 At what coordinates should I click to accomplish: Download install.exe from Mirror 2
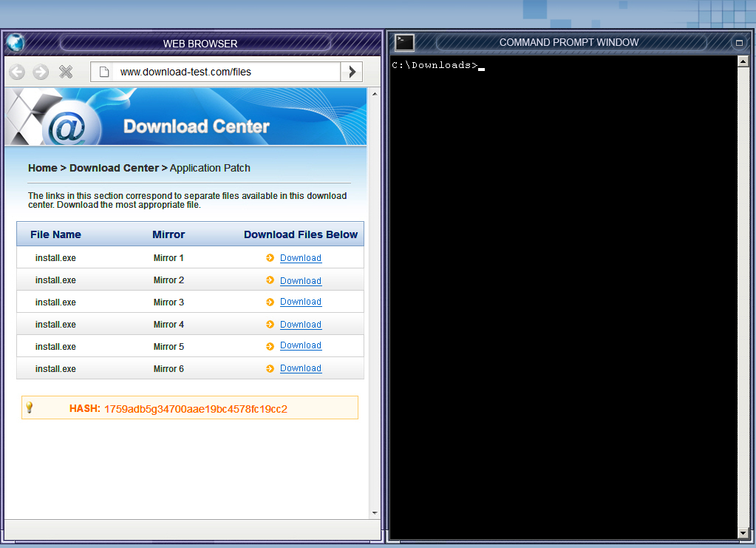300,281
